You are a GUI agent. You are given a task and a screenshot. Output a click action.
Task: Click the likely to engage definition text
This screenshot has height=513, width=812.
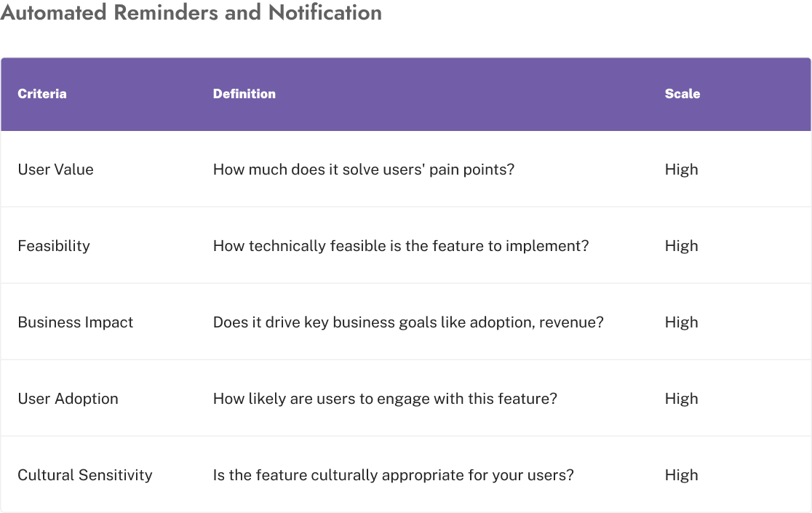pyautogui.click(x=385, y=399)
